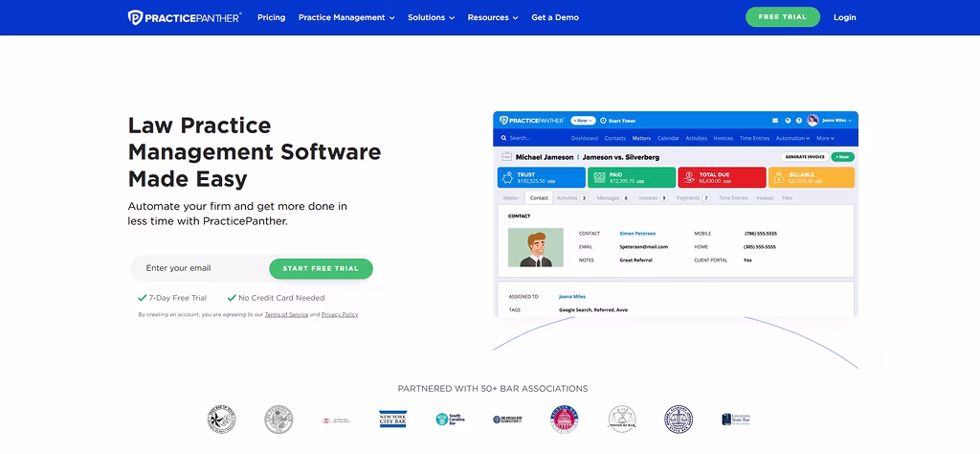Viewport: 980px width, 454px height.
Task: Click the South Carolina Bar logo
Action: (x=450, y=420)
